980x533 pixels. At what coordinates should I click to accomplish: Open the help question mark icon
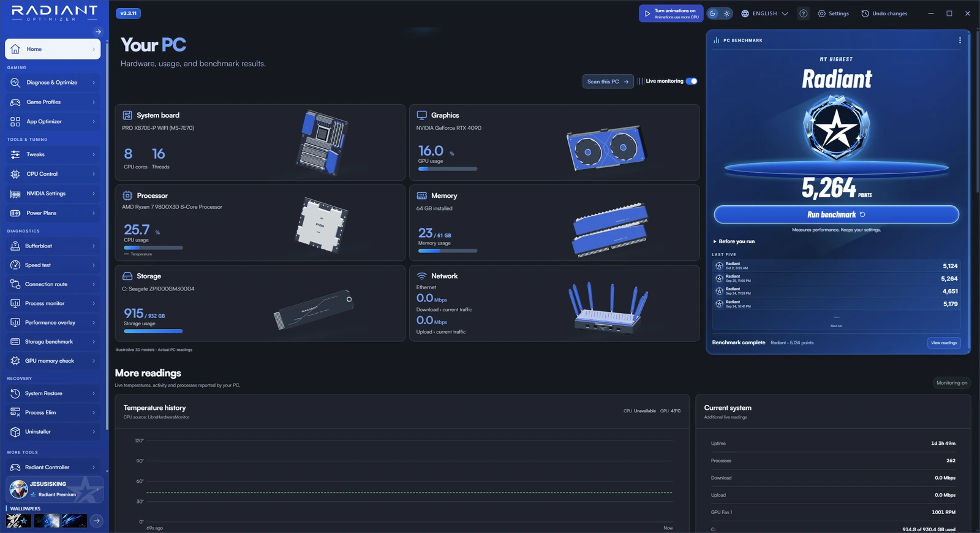coord(803,13)
